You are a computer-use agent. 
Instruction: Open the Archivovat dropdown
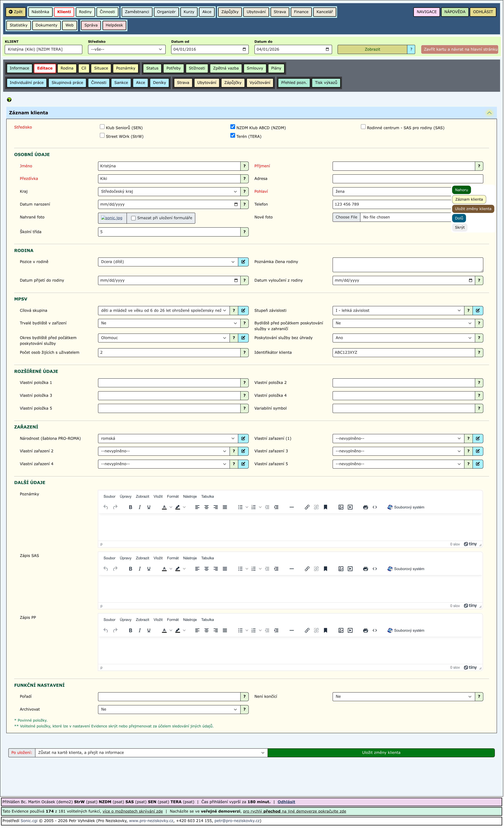click(x=169, y=709)
